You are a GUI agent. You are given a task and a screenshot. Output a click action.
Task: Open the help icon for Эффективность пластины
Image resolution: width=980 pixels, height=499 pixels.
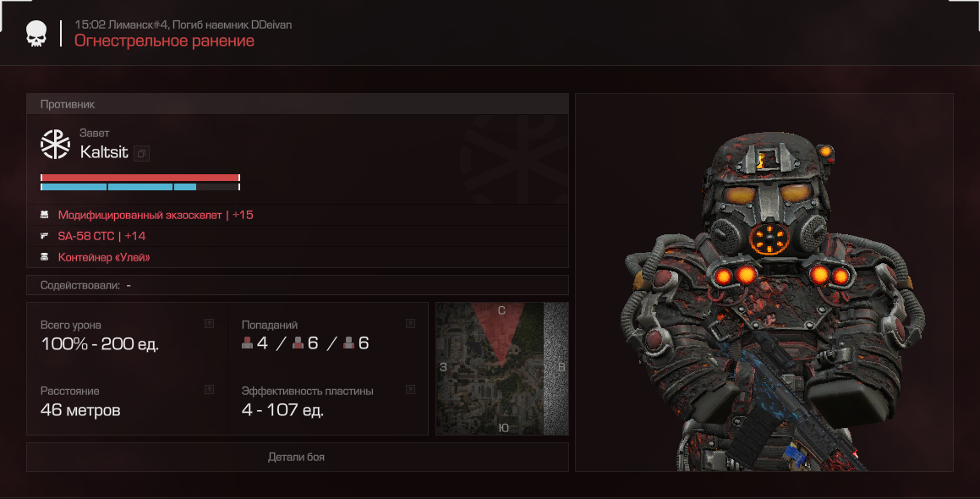411,390
